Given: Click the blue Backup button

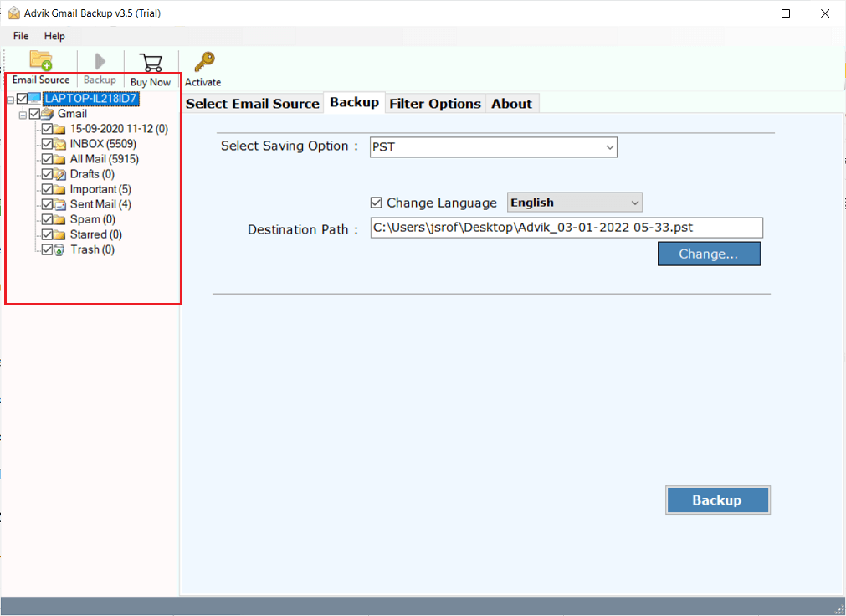Looking at the screenshot, I should (x=718, y=500).
